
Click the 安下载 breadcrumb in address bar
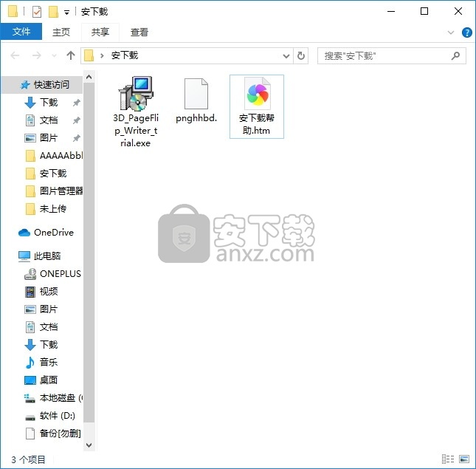pos(125,55)
